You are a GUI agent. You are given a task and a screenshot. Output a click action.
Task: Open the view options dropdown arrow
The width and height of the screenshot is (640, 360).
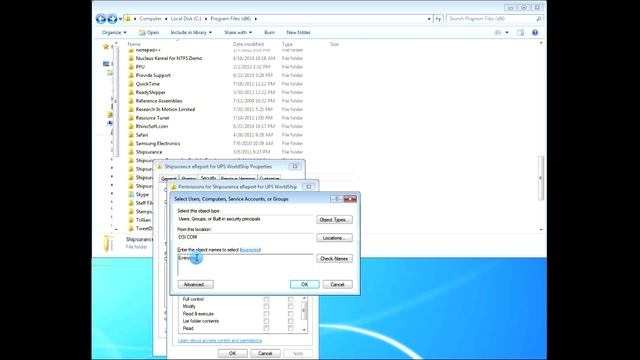[507, 33]
